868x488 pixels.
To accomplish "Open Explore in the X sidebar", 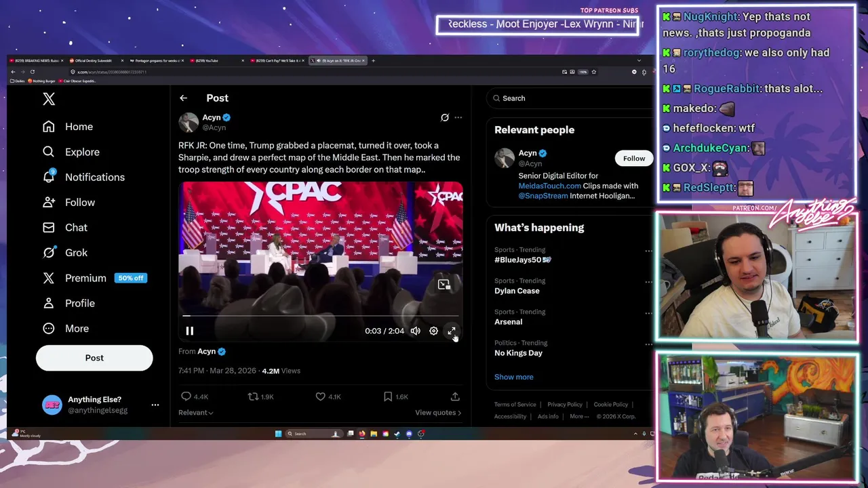I will (71, 152).
